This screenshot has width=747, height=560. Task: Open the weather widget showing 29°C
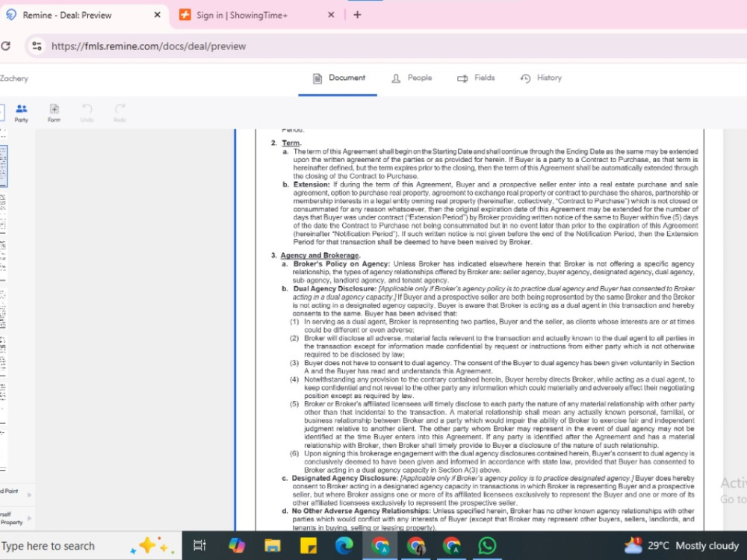click(x=681, y=546)
